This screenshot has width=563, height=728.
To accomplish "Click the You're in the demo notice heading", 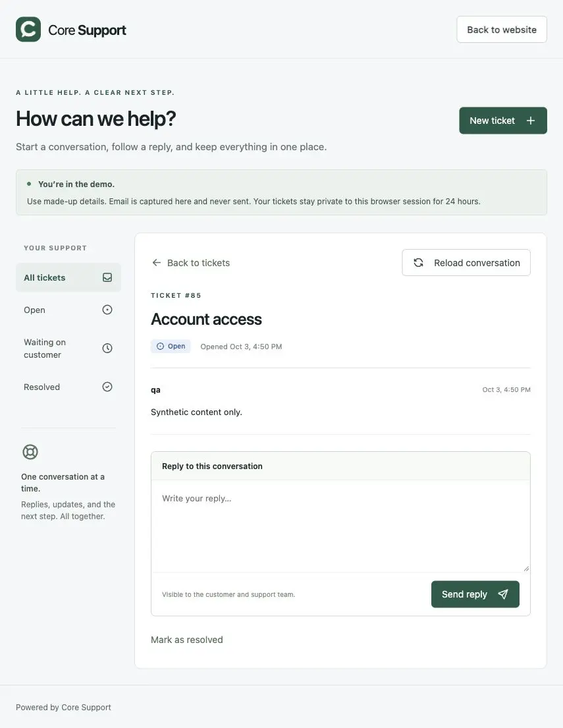I will pyautogui.click(x=76, y=184).
